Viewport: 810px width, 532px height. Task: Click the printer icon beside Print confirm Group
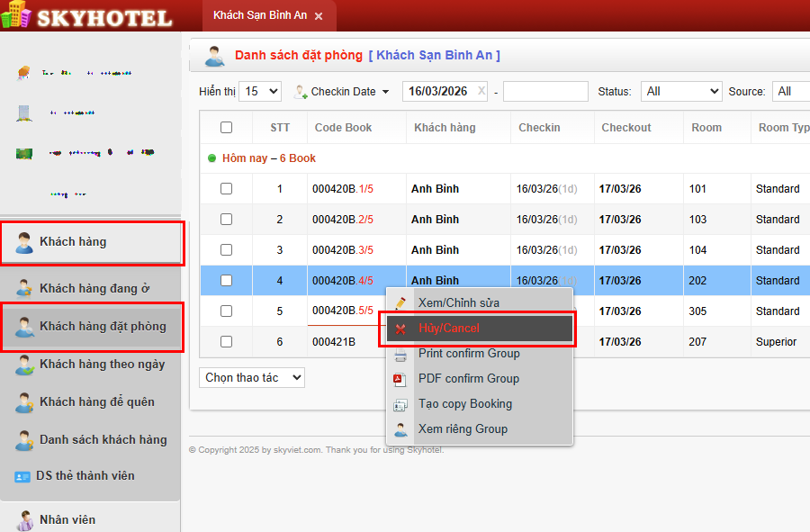tap(399, 355)
